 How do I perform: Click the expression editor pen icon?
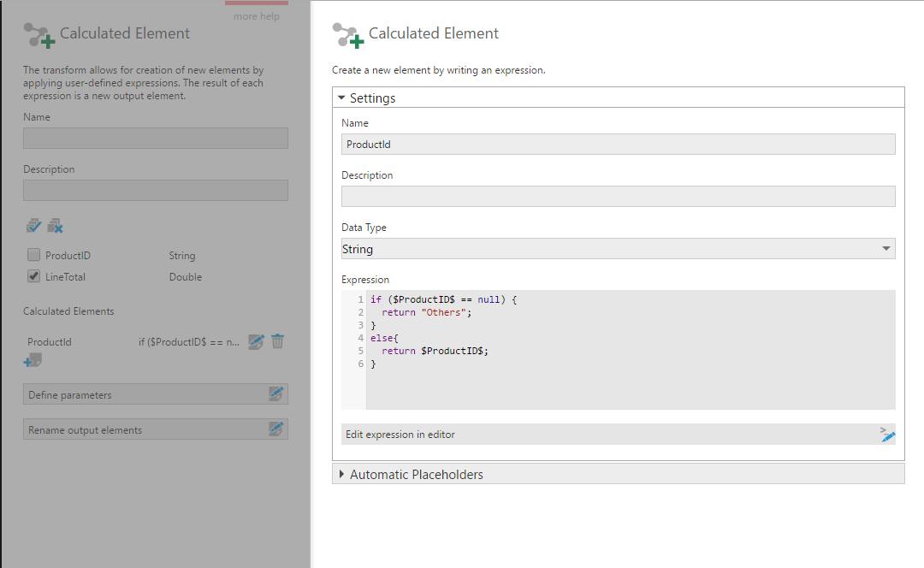click(x=887, y=435)
